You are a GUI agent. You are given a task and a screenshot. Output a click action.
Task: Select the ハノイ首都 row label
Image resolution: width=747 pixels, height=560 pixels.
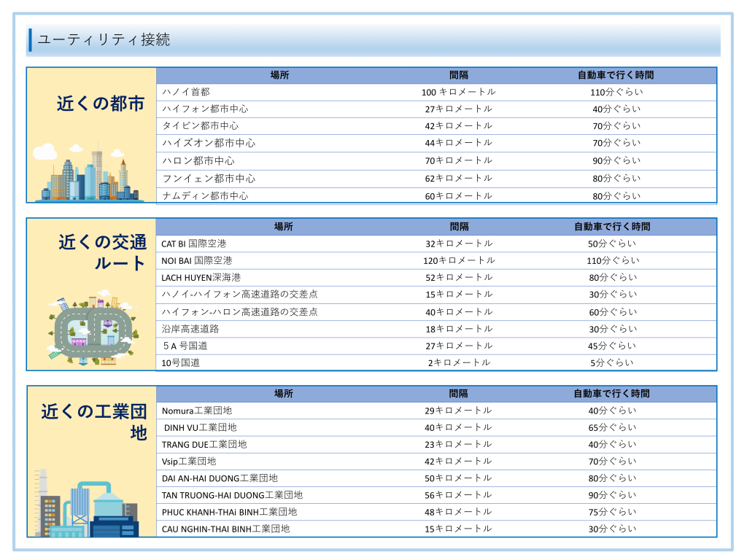click(186, 92)
